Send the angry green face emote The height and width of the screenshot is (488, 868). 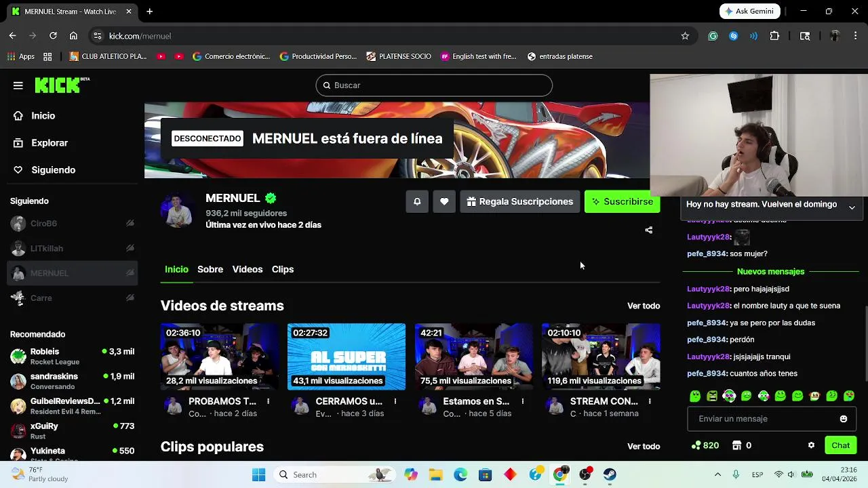coord(712,396)
